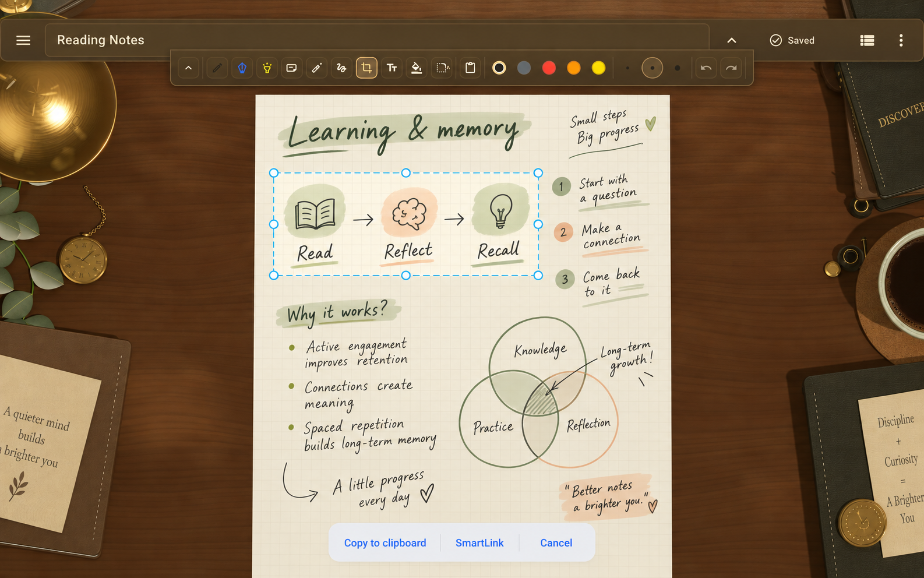
Task: Click the 'Reflection' circle label
Action: click(588, 424)
